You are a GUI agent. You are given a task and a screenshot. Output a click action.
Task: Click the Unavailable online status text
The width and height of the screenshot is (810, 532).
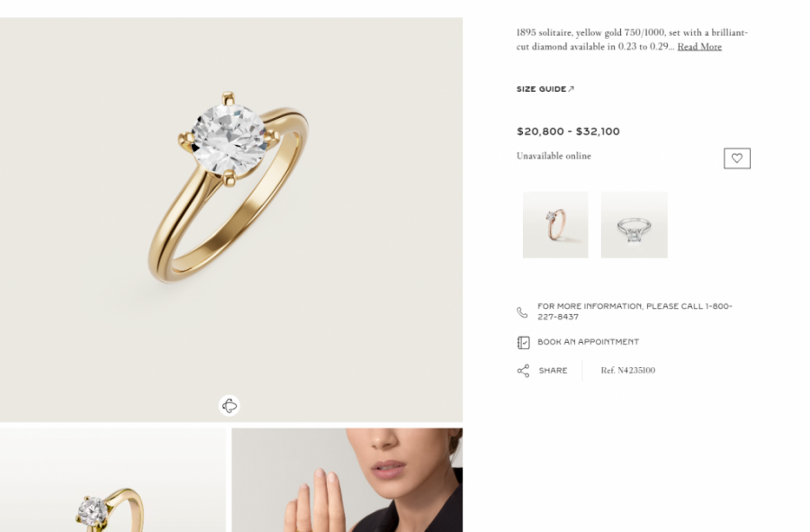[553, 156]
